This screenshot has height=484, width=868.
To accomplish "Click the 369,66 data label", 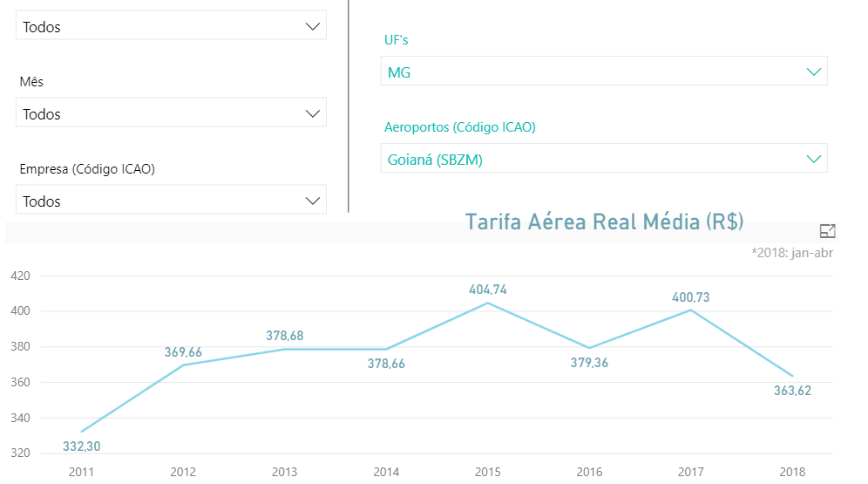I will (x=183, y=352).
